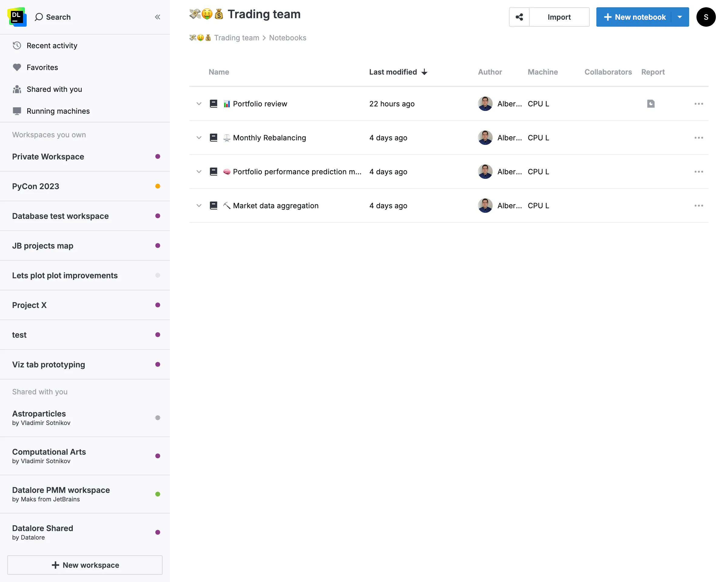Open the Portfolio review report icon

coord(651,104)
